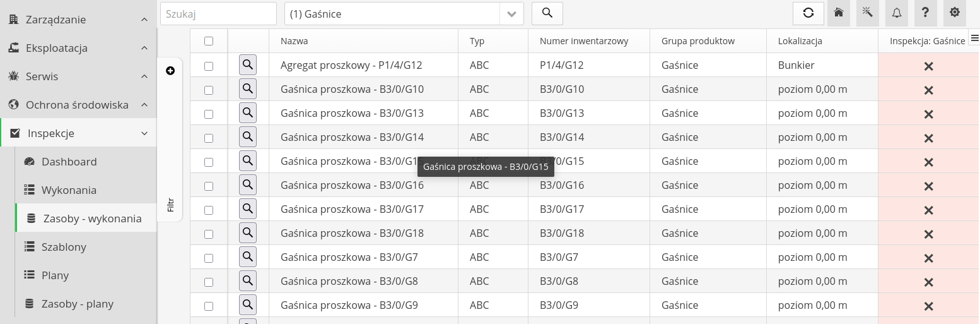Image resolution: width=980 pixels, height=324 pixels.
Task: Open magnifier for Gaśnica proszkowa - B3/0/G10
Action: [248, 89]
